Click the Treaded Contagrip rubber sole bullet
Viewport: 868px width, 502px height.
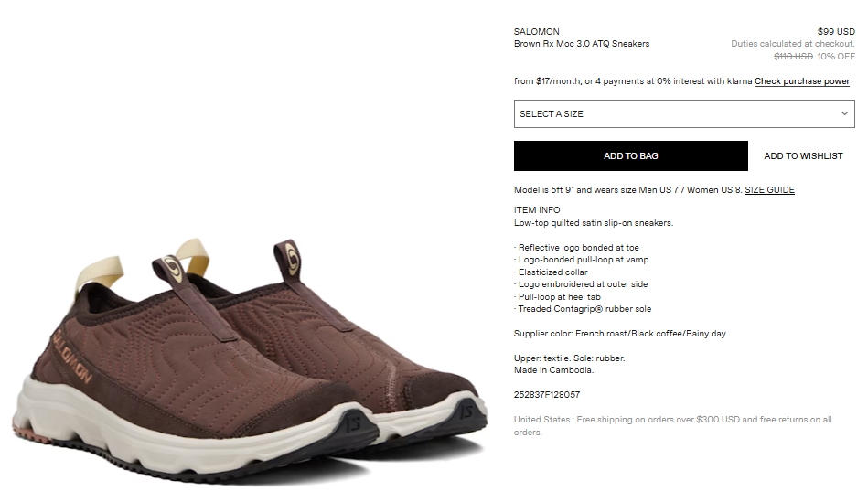[x=583, y=309]
